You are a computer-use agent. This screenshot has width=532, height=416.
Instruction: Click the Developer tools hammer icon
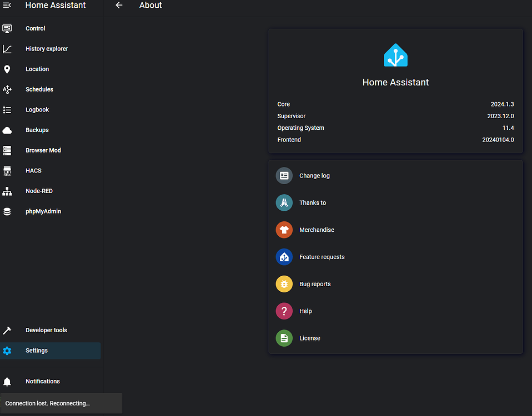point(7,330)
